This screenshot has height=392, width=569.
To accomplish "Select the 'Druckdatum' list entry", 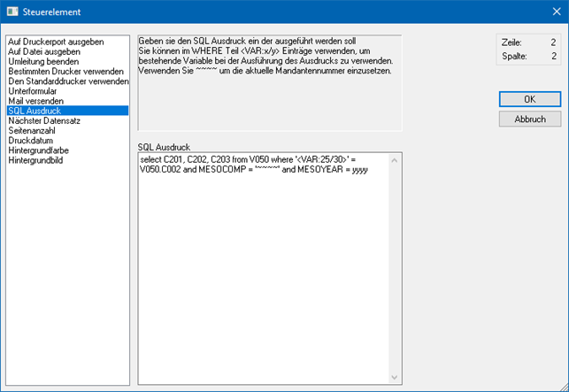I will [31, 140].
